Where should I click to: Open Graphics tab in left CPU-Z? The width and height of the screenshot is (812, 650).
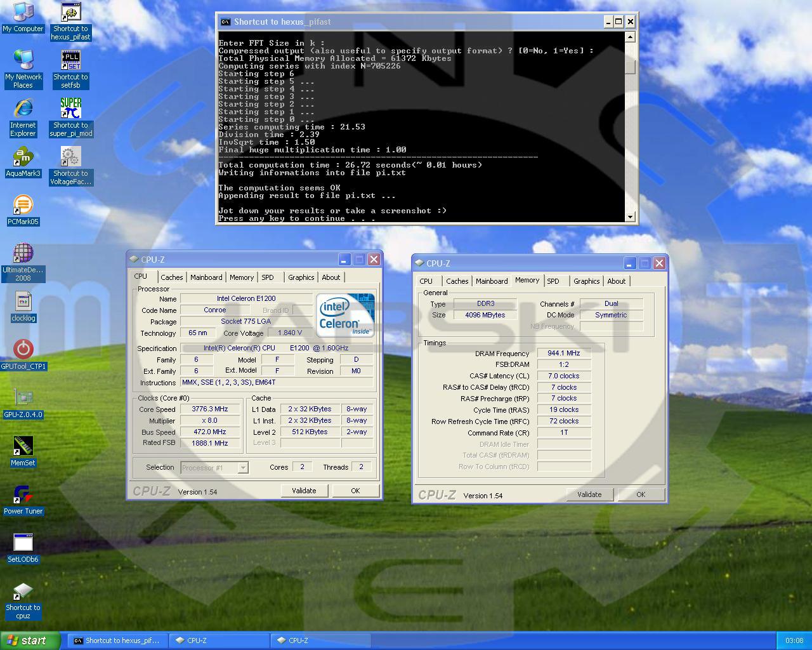click(301, 277)
